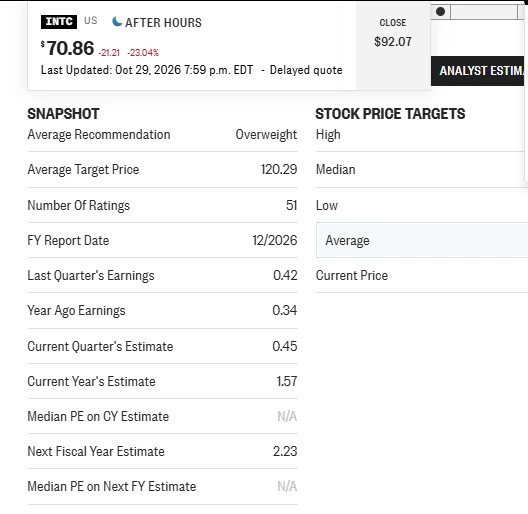Click Year Ago Earnings value 0.34
This screenshot has width=528, height=514.
(x=285, y=311)
